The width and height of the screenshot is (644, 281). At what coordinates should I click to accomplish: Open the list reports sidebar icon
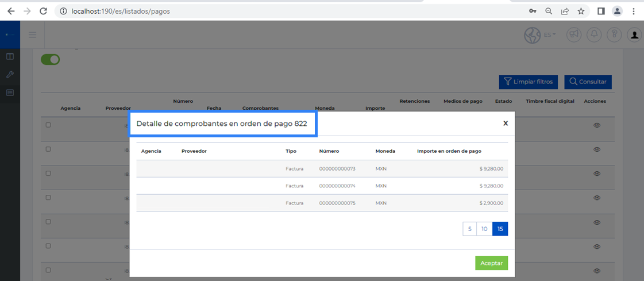pos(10,93)
